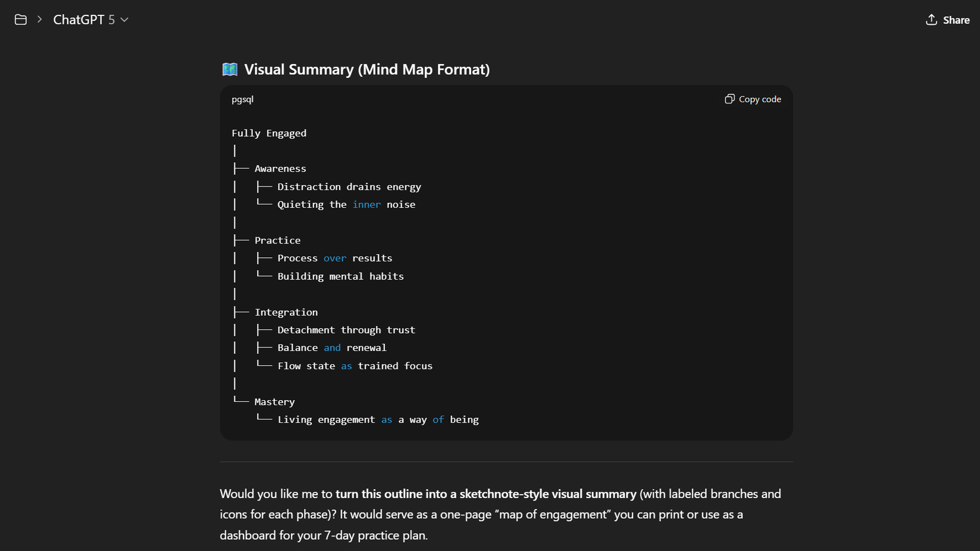Click the Distraction drains energy line

click(x=349, y=186)
